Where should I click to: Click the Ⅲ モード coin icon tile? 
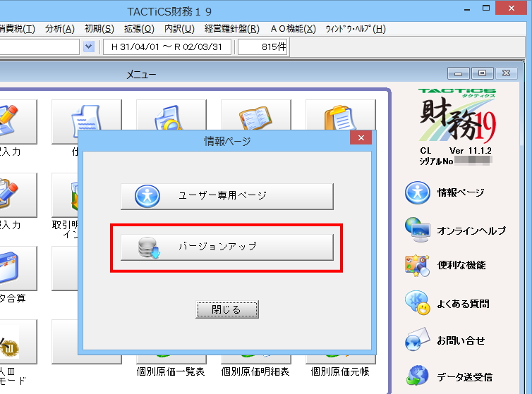[x=18, y=341]
